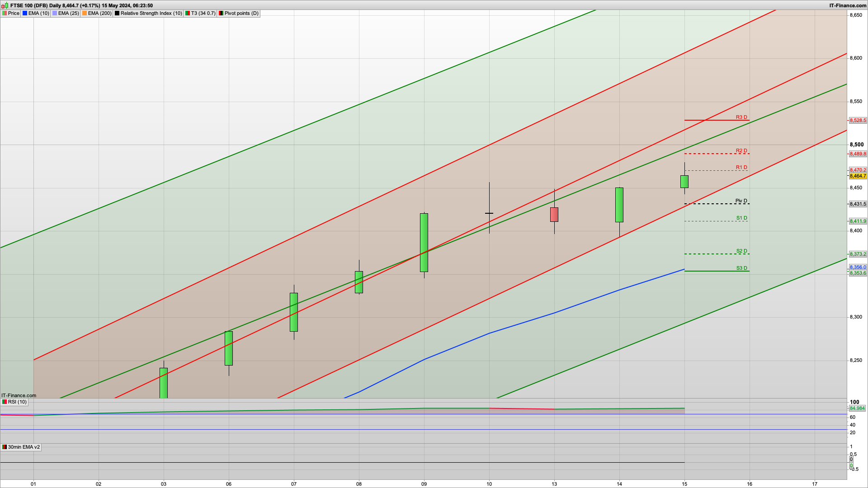Click the candlestick chart icon beside FTSE 100
The height and width of the screenshot is (488, 868).
click(5, 5)
